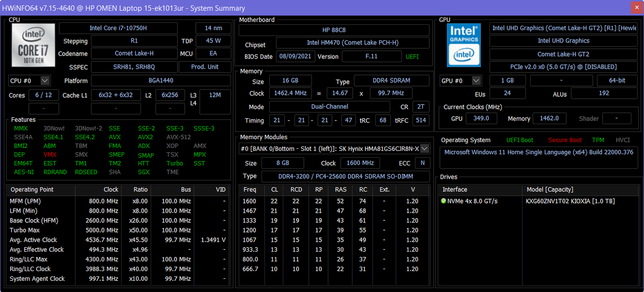Click the Interface column header in Drives
This screenshot has height=292, width=644.
480,189
